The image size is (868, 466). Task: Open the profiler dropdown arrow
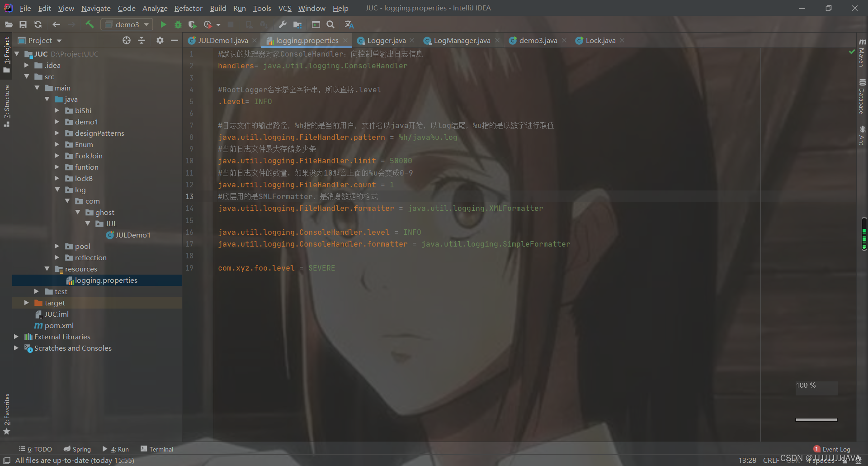tap(218, 25)
